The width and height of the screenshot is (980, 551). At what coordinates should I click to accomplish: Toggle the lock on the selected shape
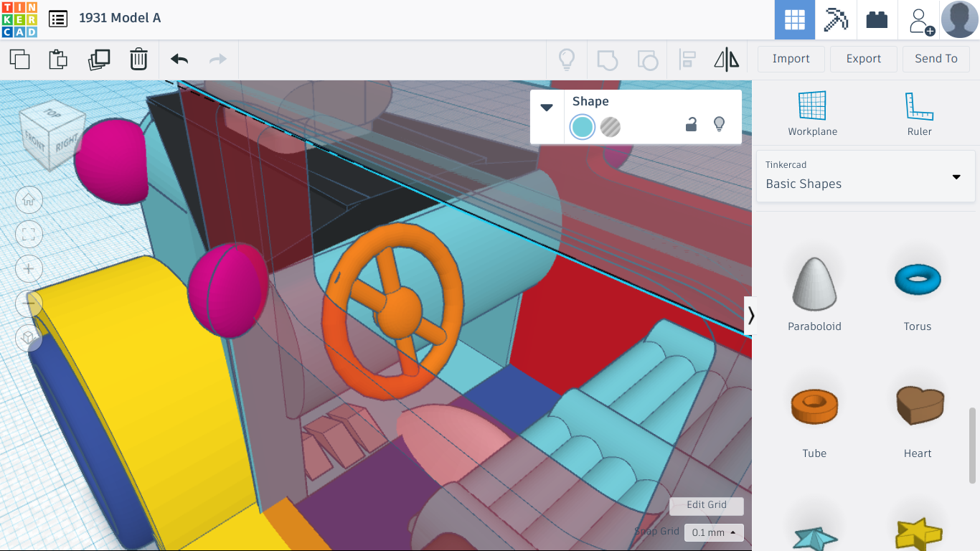[x=691, y=123]
